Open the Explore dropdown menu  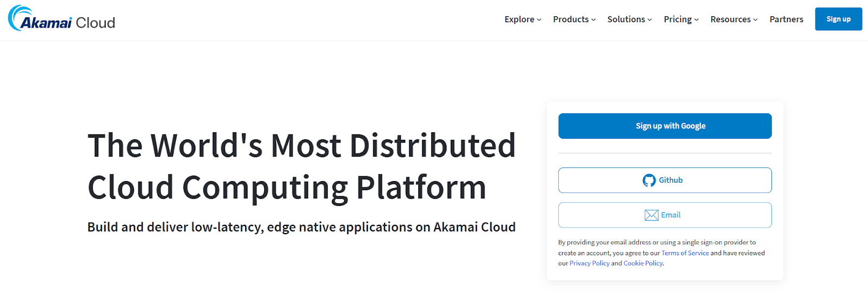click(x=523, y=20)
